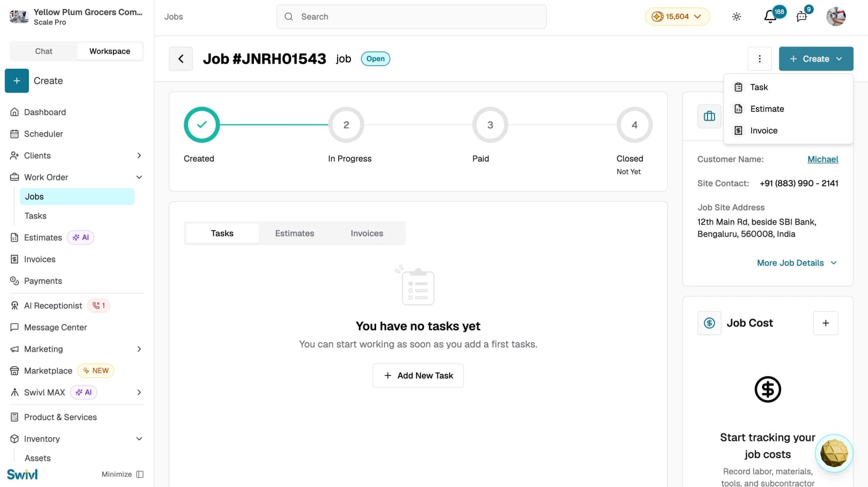Click the golden sphere assistant icon

(834, 453)
